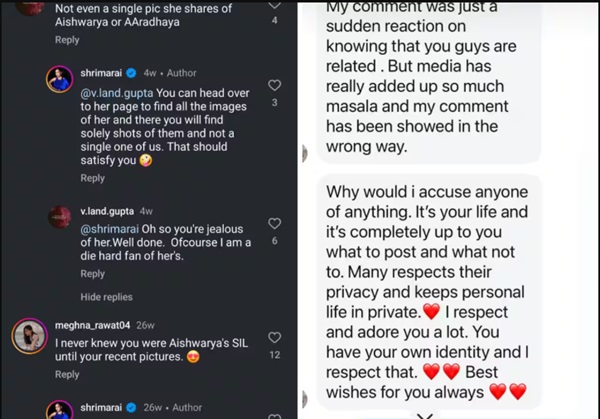
Task: Open shrimarai's profile picture in first reply
Action: tap(60, 80)
